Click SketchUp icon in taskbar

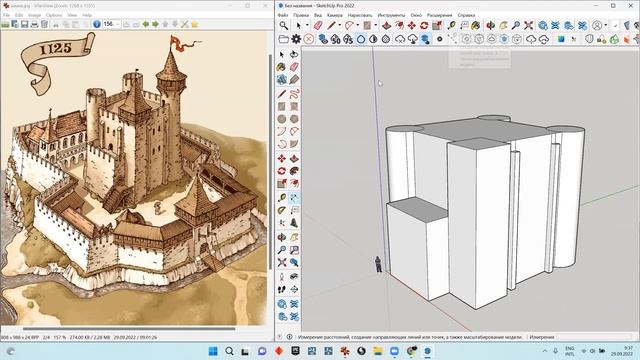coord(427,351)
